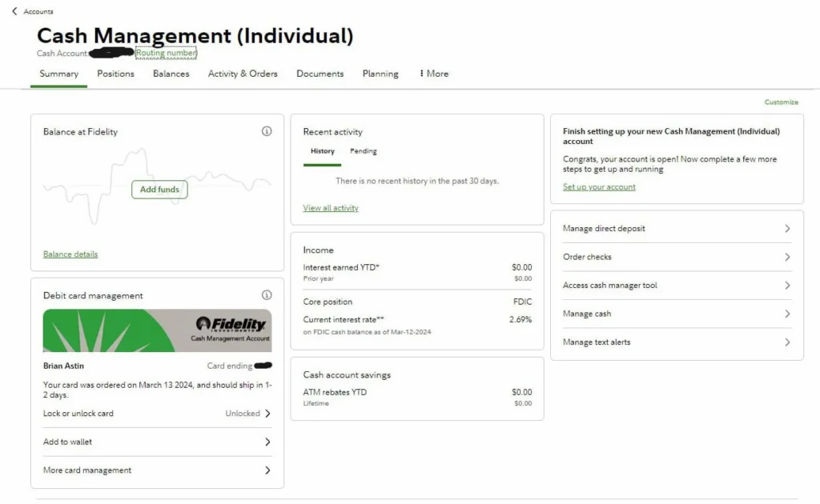Go back using the Accounts arrow icon
The image size is (820, 504).
tap(14, 11)
